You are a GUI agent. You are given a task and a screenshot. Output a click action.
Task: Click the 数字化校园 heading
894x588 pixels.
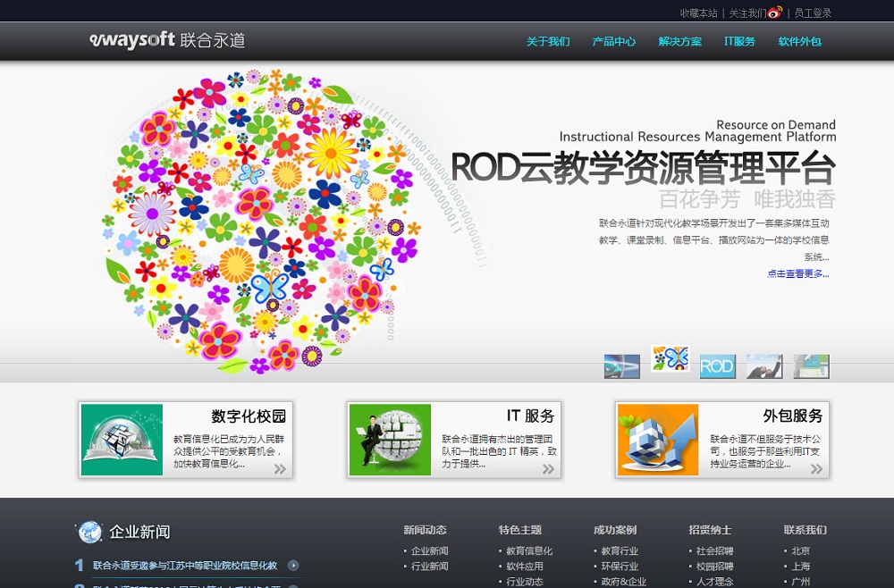click(x=249, y=416)
